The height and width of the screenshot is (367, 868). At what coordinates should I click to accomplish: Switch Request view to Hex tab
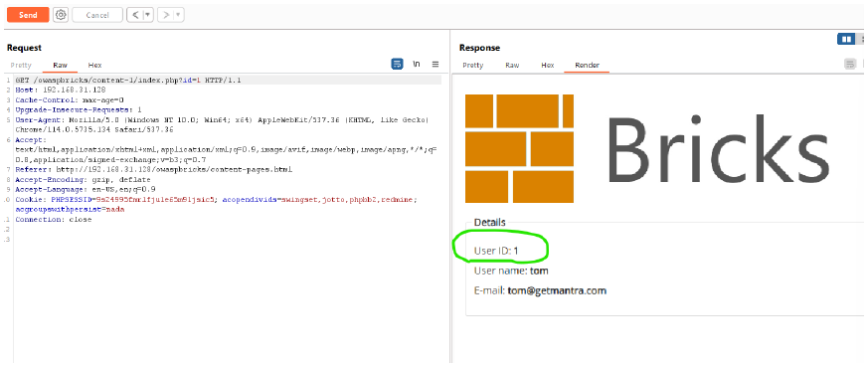(95, 66)
